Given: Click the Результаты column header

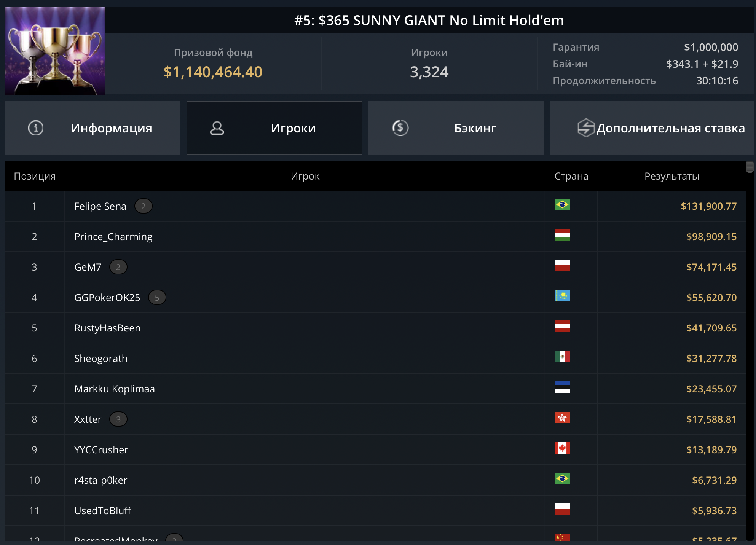Looking at the screenshot, I should point(671,176).
